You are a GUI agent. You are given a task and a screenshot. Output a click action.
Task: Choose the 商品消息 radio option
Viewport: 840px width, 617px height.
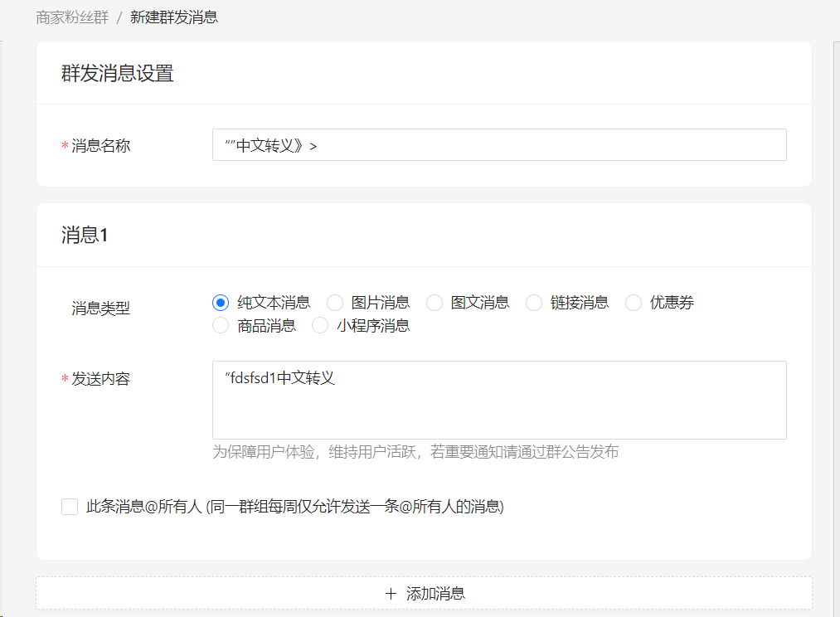click(x=221, y=326)
